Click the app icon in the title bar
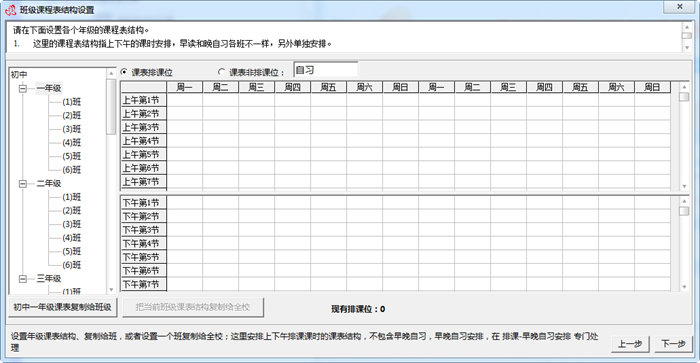This screenshot has height=363, width=700. tap(11, 9)
